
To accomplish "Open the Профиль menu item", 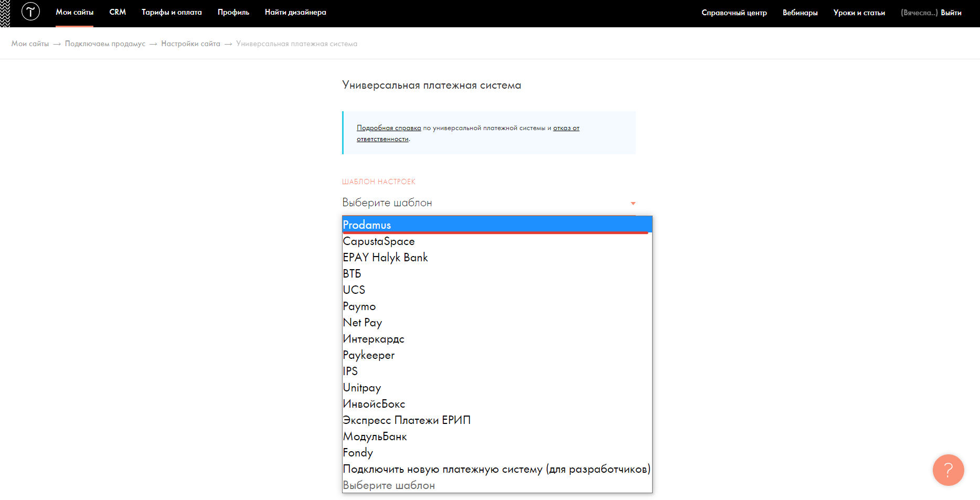I will click(x=233, y=12).
